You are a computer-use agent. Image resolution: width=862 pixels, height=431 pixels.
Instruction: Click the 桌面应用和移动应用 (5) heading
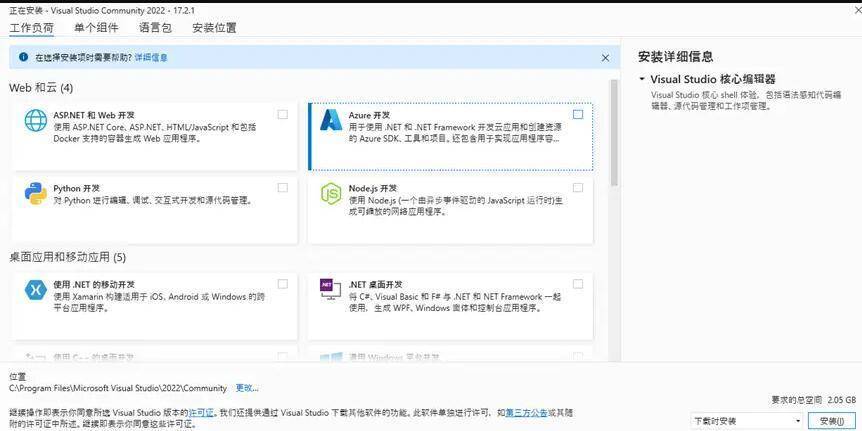tap(68, 257)
